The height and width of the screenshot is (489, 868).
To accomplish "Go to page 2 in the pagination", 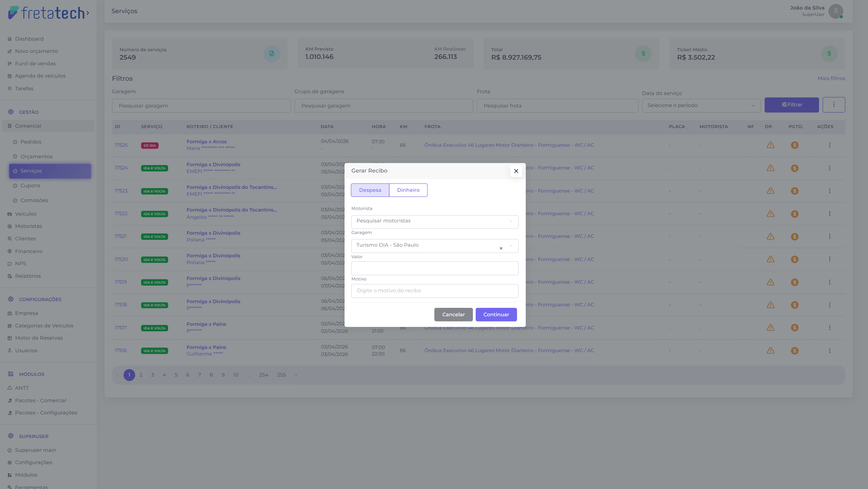I will tap(141, 375).
